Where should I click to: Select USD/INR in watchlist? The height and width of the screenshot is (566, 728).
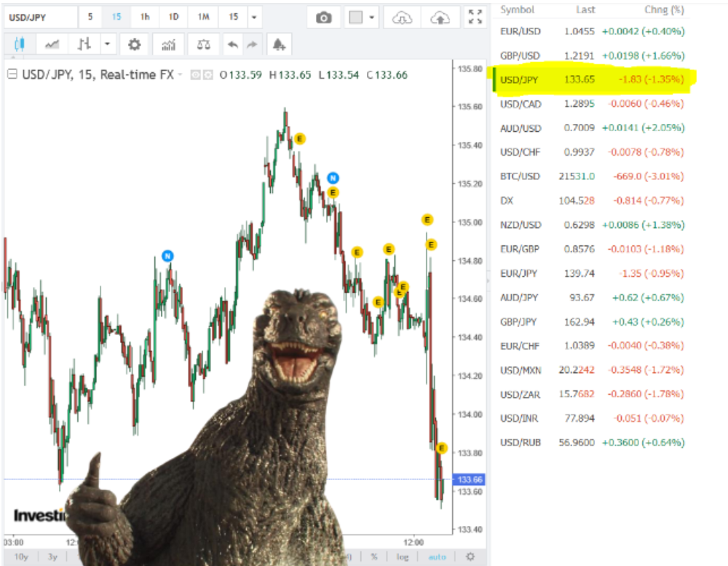point(592,418)
